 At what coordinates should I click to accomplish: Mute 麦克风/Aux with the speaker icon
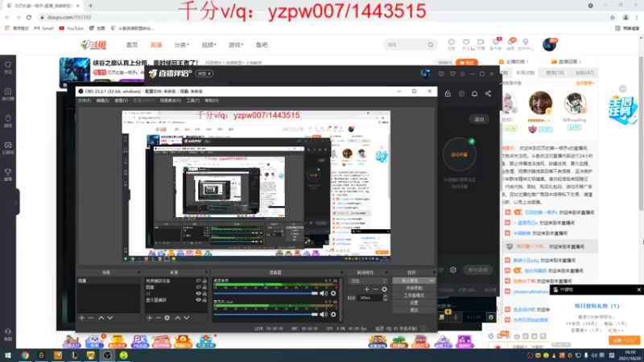click(x=324, y=315)
